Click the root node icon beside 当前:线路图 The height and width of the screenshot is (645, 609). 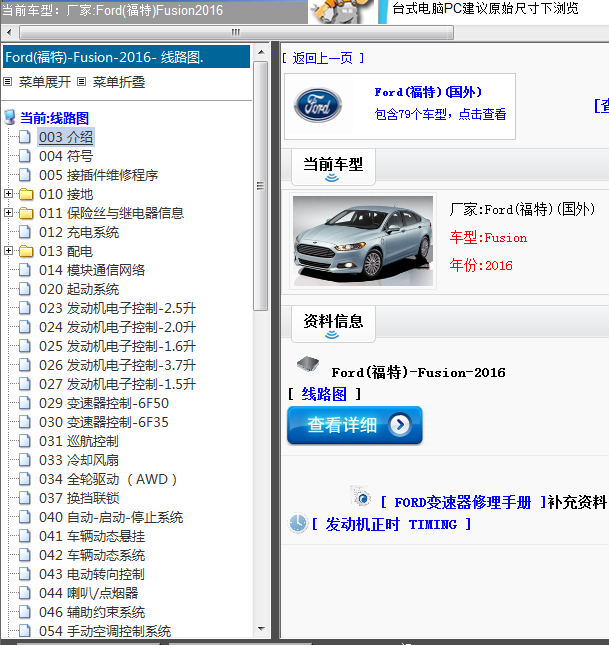10,117
